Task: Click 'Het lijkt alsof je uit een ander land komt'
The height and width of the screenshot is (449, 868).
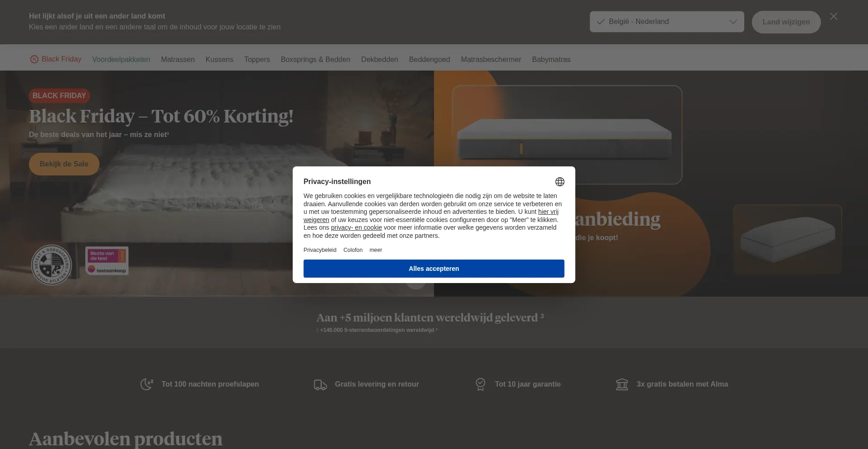Action: (x=97, y=16)
